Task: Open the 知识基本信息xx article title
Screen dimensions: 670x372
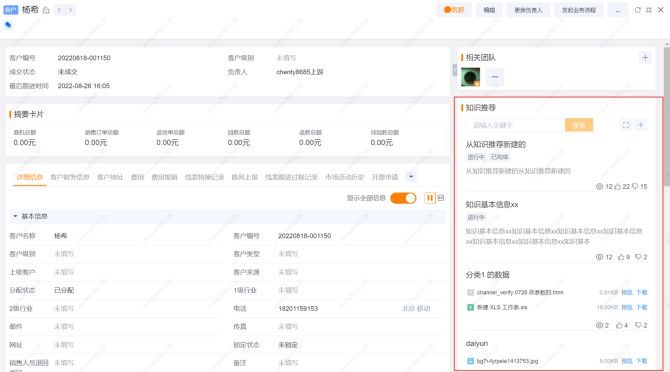Action: [x=491, y=205]
